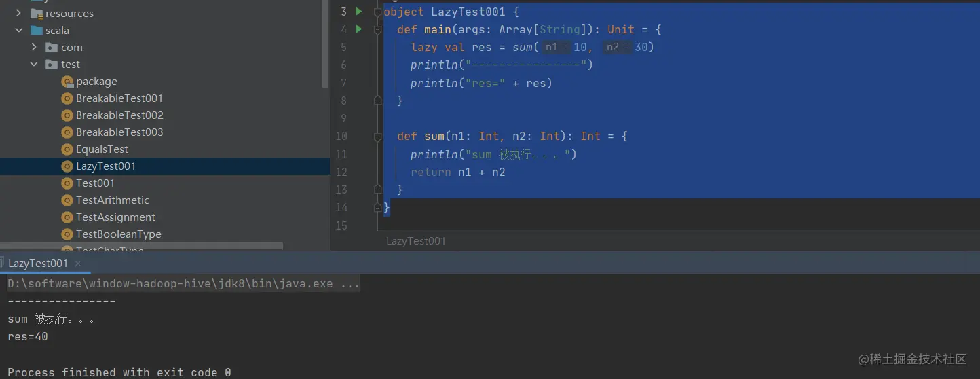Screen dimensions: 980x379
Task: Open BreakableTest001 in the project tree
Action: coord(119,98)
